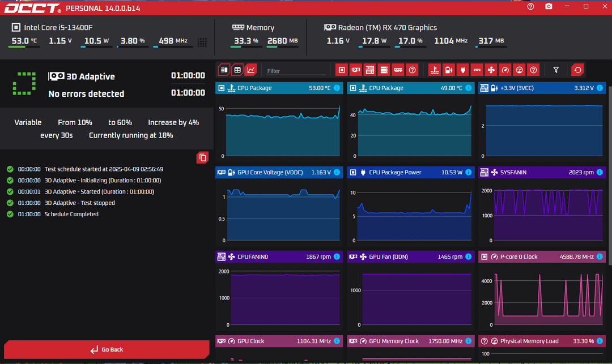The image size is (612, 364).
Task: Open info for +3.3V (3VCC) graph
Action: click(x=600, y=88)
